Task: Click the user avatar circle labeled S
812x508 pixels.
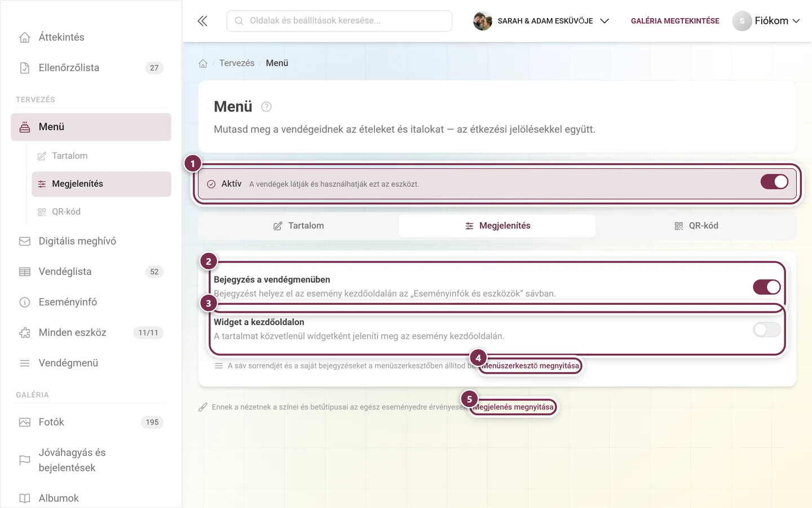Action: [x=742, y=21]
